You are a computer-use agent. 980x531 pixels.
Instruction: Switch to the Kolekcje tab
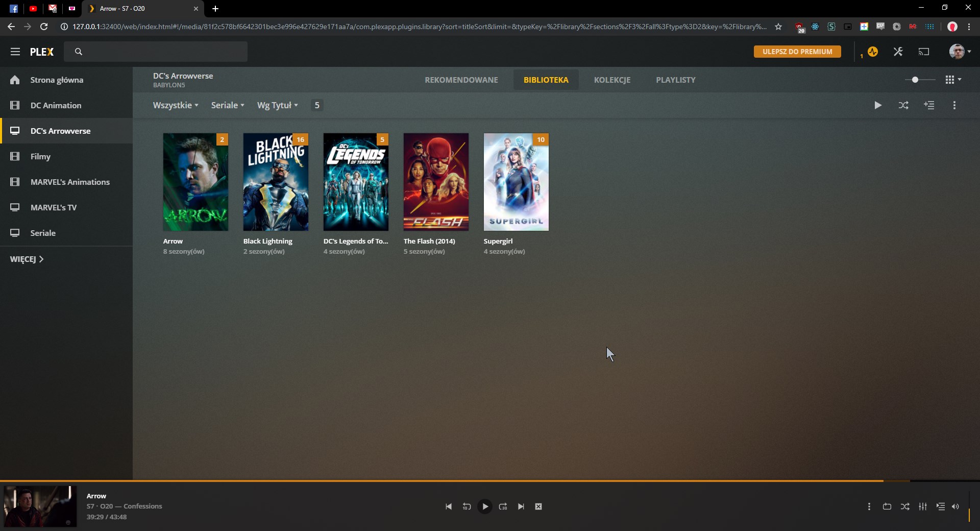pos(612,80)
